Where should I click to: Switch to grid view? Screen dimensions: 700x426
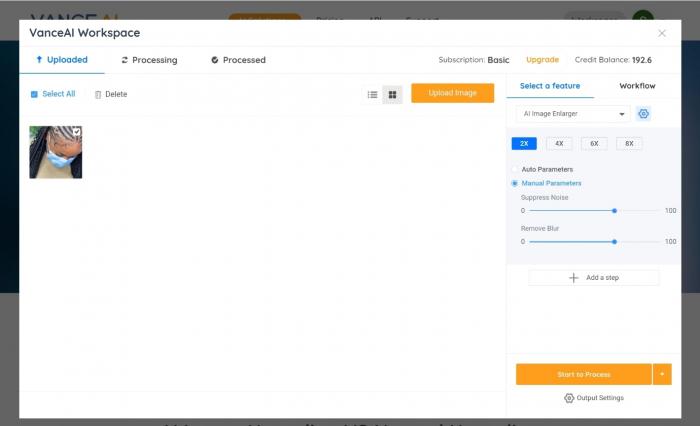pyautogui.click(x=392, y=95)
